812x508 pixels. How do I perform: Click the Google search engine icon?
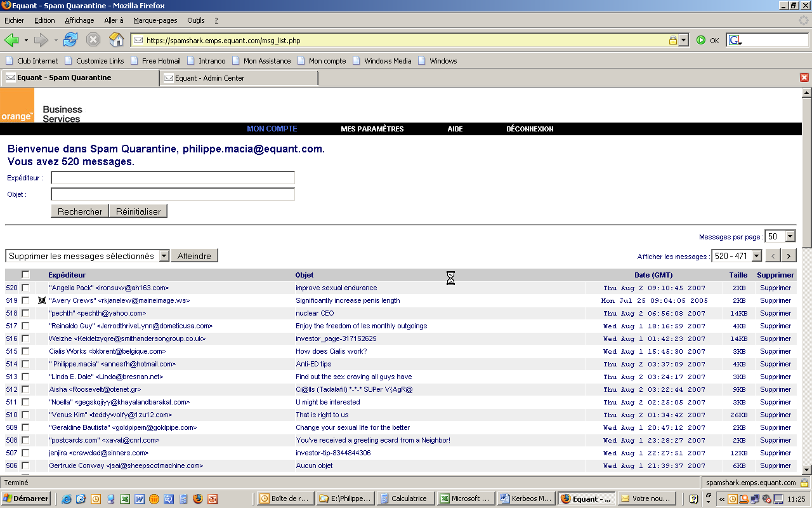click(736, 40)
